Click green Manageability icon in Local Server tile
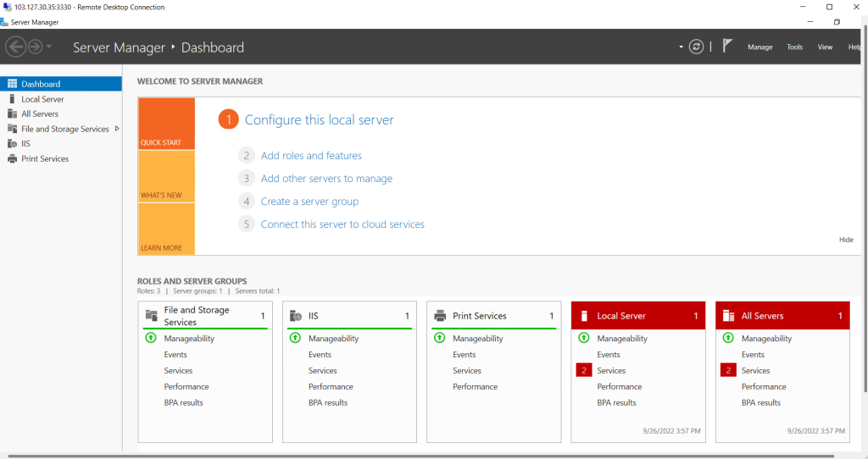Screen dimensions: 868x459 point(583,338)
